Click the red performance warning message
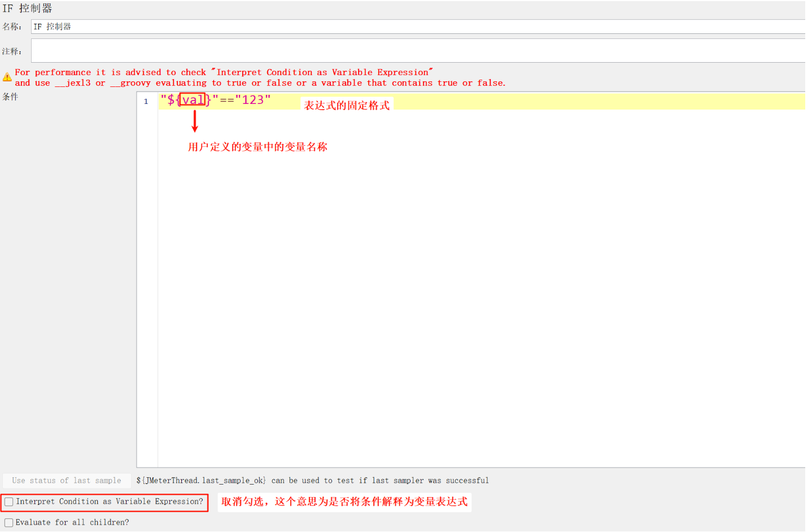This screenshot has height=532, width=812. coord(260,77)
